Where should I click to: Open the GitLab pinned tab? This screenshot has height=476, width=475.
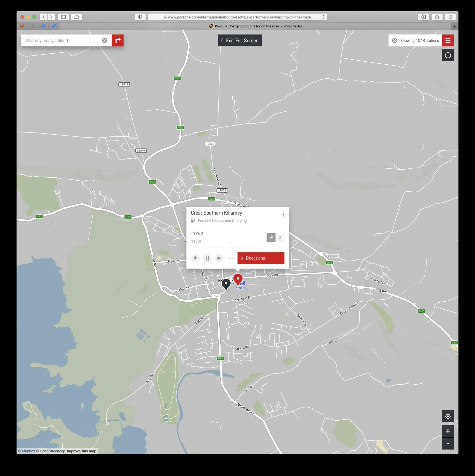pos(22,26)
